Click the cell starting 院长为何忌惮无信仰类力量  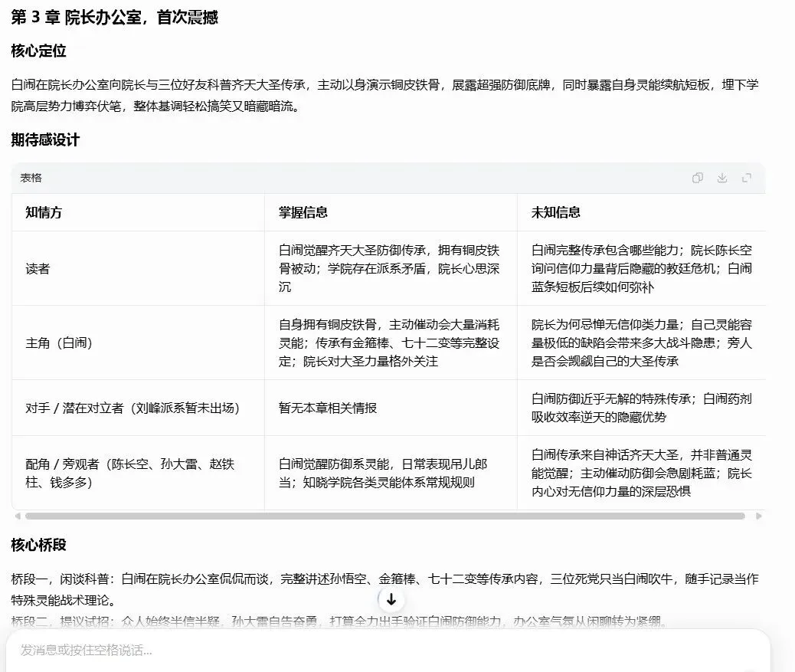641,343
